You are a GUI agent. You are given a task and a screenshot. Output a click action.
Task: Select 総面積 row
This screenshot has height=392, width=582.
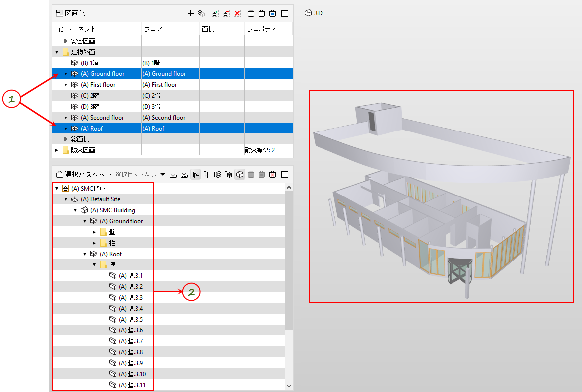tap(172, 139)
